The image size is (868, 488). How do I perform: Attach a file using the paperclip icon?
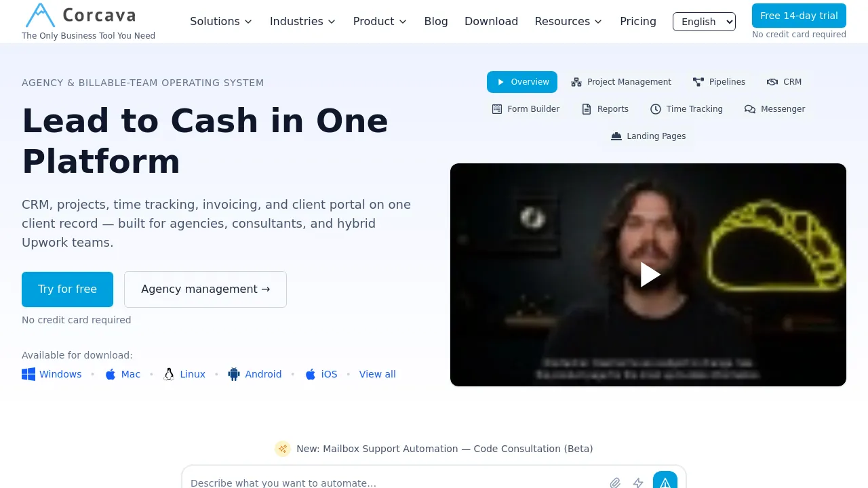coord(615,483)
